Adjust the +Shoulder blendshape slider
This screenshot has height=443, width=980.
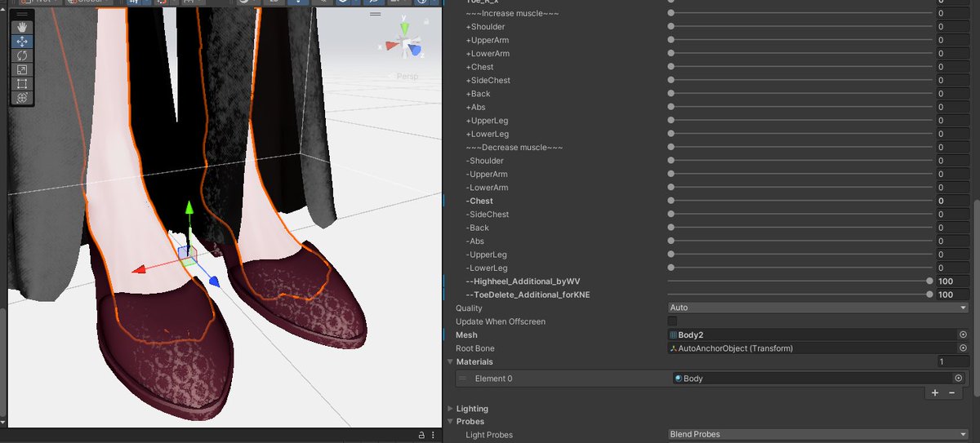(800, 27)
